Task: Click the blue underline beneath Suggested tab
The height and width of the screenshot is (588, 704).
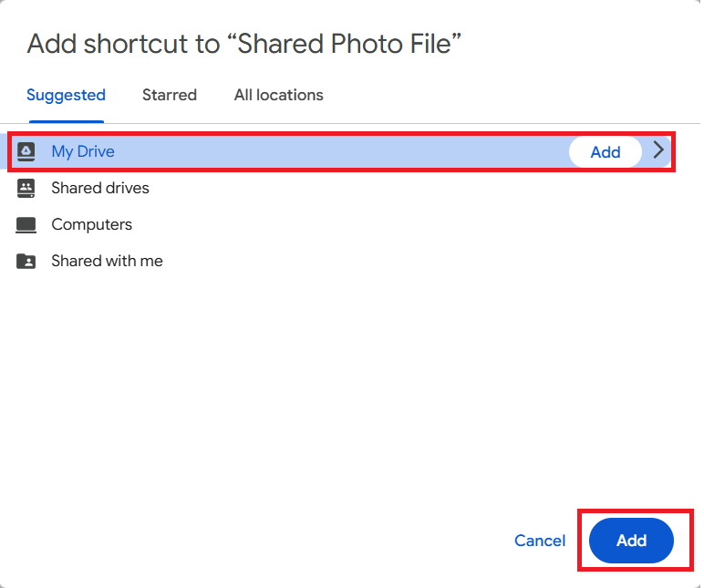Action: coord(66,120)
